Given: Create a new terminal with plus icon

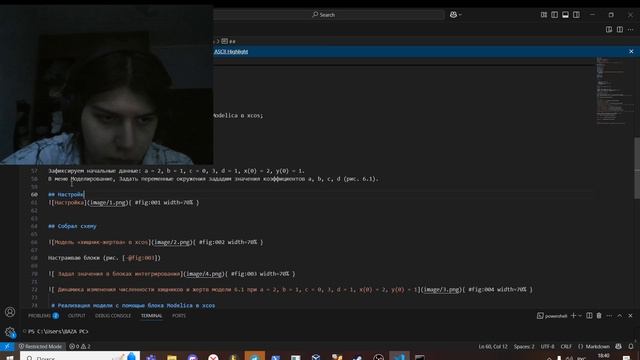Looking at the screenshot, I should [x=573, y=316].
